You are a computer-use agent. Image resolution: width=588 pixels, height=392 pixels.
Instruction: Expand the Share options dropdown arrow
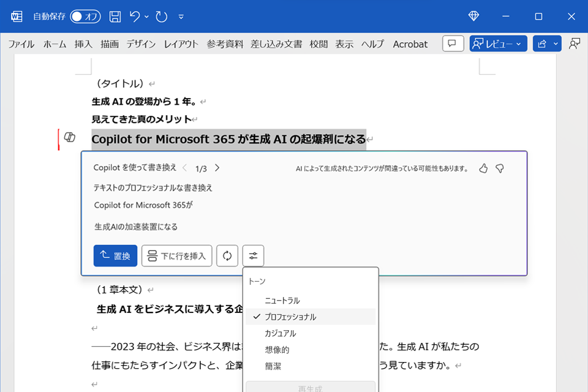click(556, 43)
